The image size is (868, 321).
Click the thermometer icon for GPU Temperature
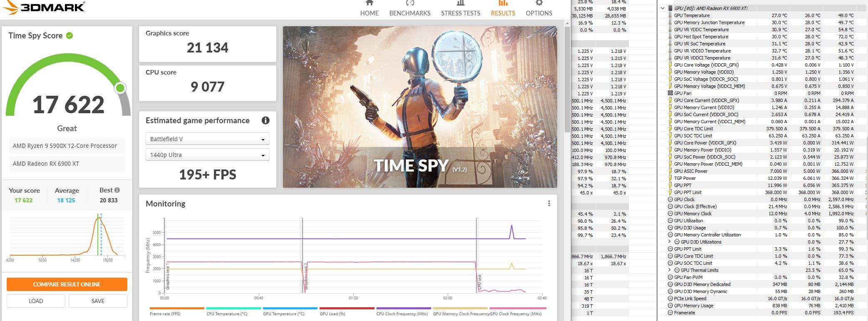670,15
